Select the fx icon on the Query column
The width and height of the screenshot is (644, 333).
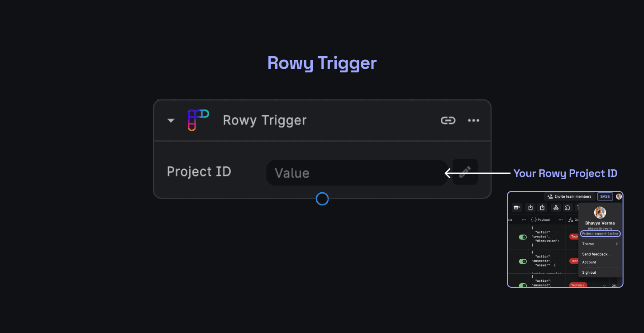tap(570, 220)
